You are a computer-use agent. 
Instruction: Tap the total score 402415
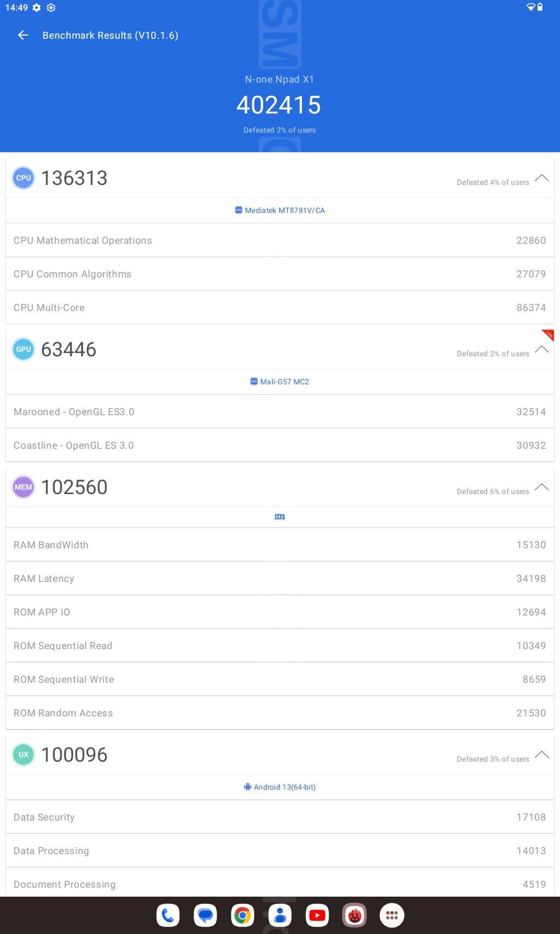(279, 105)
